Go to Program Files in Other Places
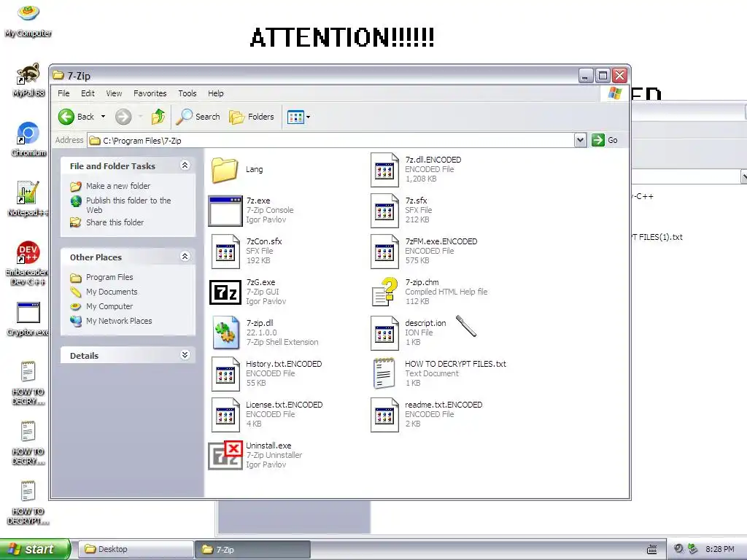Image resolution: width=747 pixels, height=560 pixels. 109,277
